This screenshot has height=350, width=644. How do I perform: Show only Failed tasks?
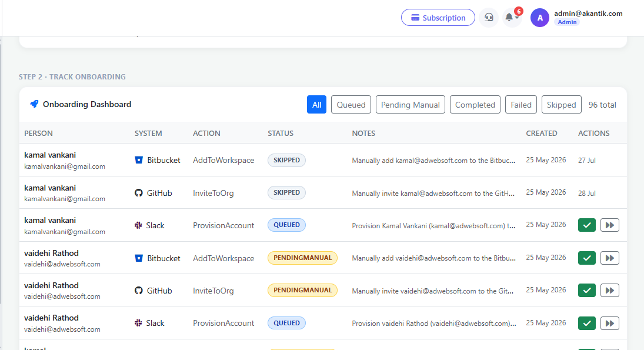pyautogui.click(x=520, y=105)
